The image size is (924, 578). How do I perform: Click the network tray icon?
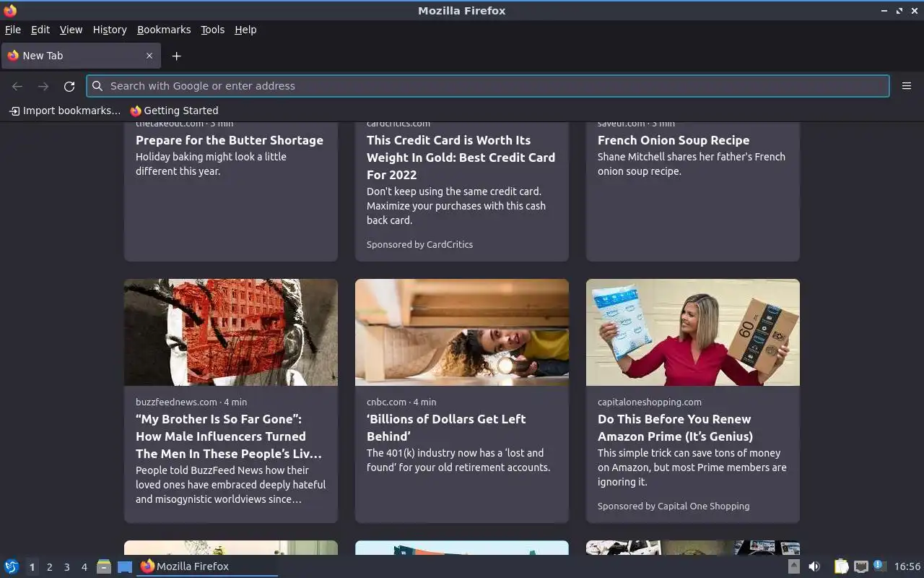[860, 566]
